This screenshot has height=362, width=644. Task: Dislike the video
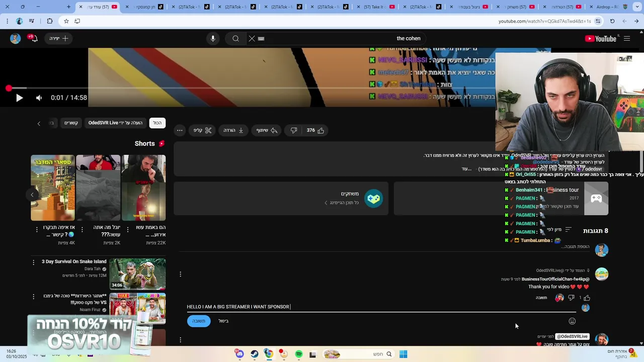(294, 130)
